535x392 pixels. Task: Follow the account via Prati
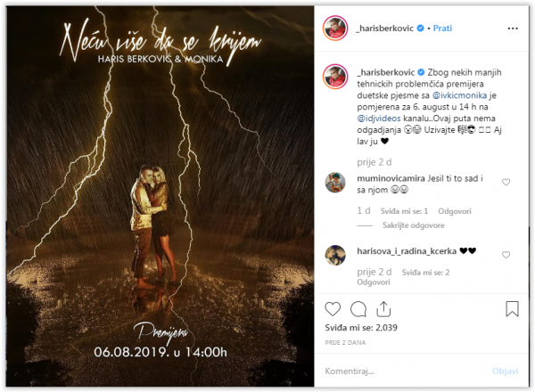click(x=442, y=28)
